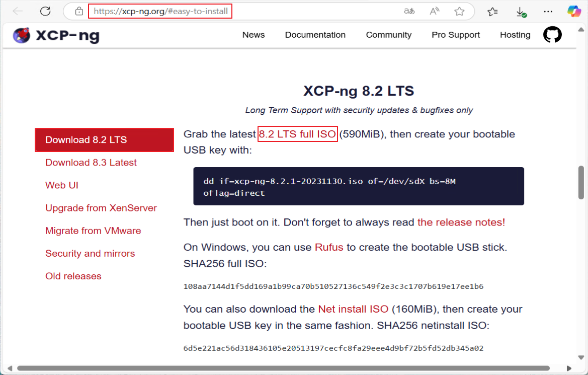Select Download 8.3 Latest in sidebar
Viewport: 588px width, 375px height.
[91, 163]
